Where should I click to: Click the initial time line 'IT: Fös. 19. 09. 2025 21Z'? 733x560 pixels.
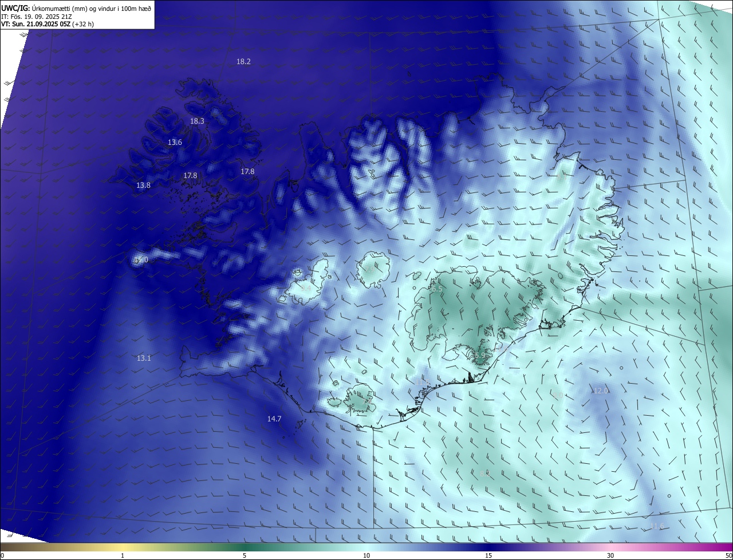[36, 17]
